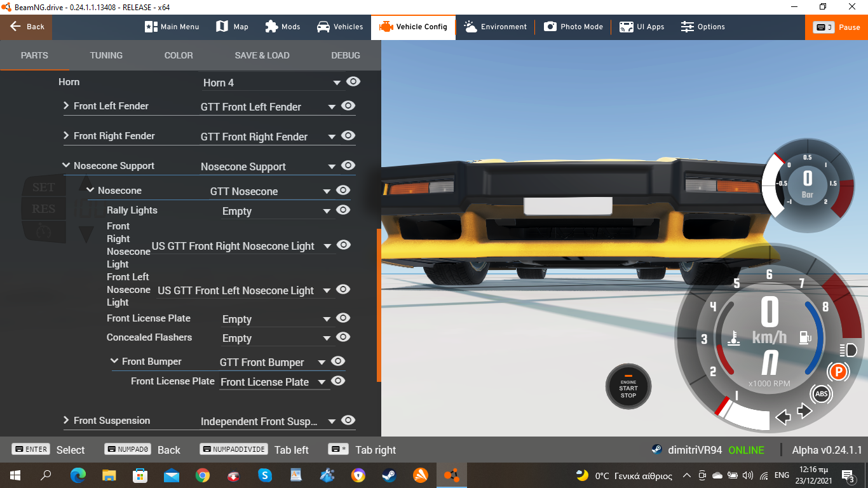The height and width of the screenshot is (488, 868).
Task: Open the UI Apps editor
Action: coord(642,27)
